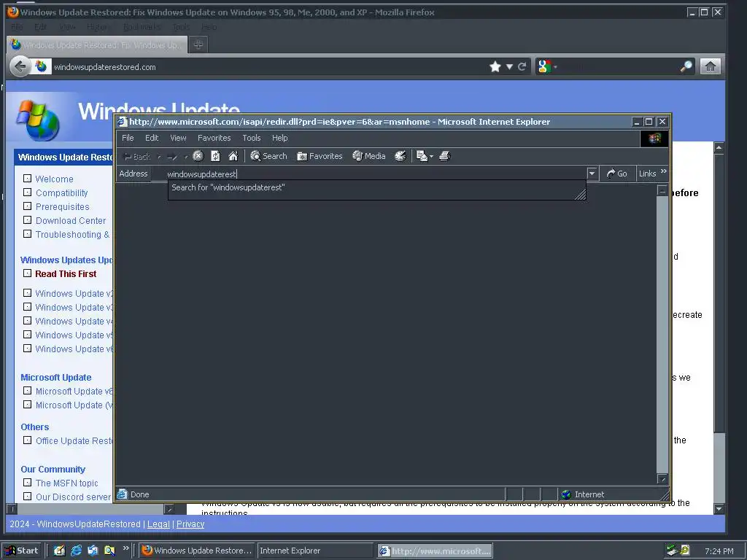This screenshot has width=747, height=560.
Task: Expand the Links toolbar chevron in IE
Action: point(664,171)
